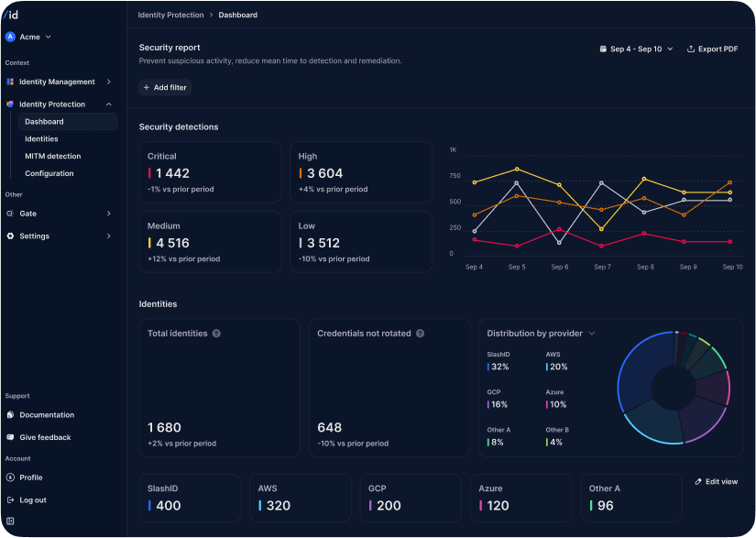Click AWS 20% legend entry
This screenshot has width=756, height=538.
coord(557,361)
